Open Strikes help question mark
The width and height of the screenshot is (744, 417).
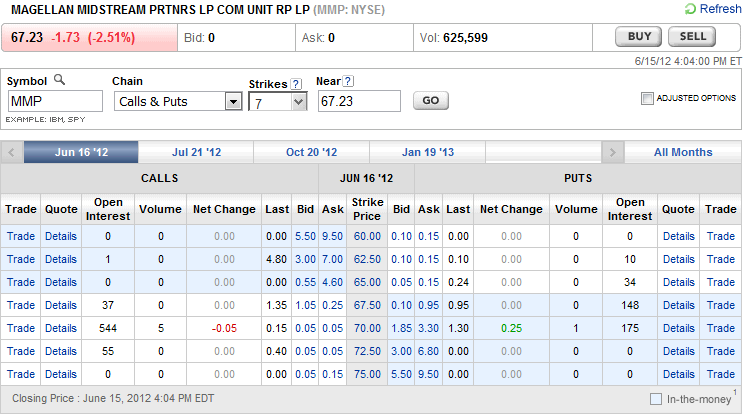tap(296, 84)
